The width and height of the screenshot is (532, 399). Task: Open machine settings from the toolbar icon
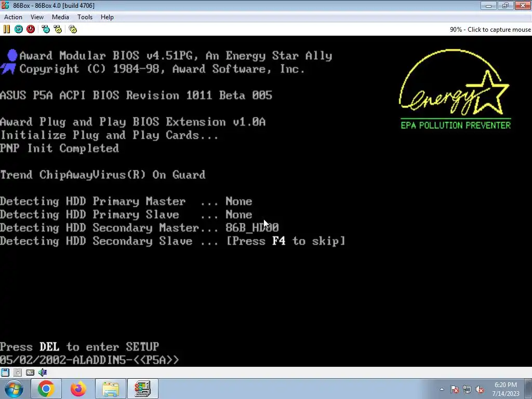(x=73, y=29)
